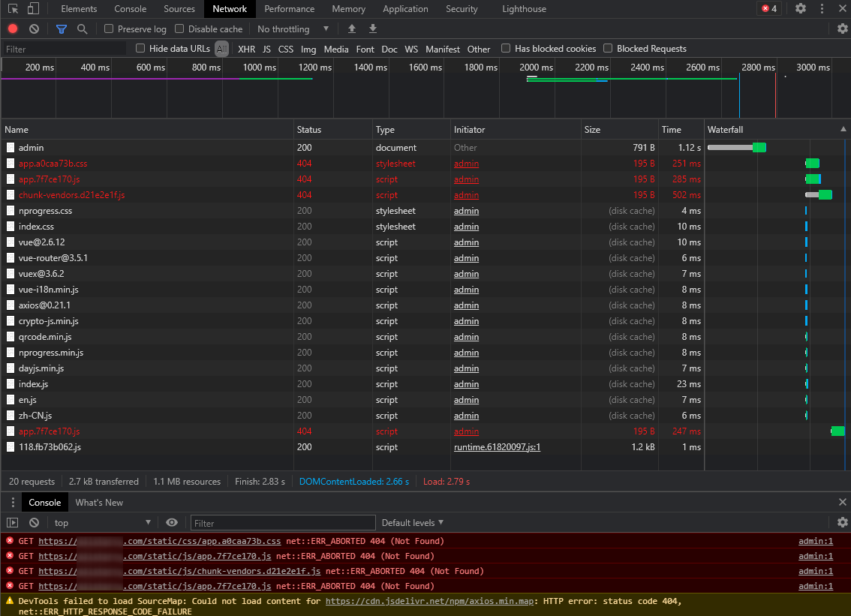This screenshot has width=851, height=616.
Task: Export the network log as HAR
Action: coord(372,29)
